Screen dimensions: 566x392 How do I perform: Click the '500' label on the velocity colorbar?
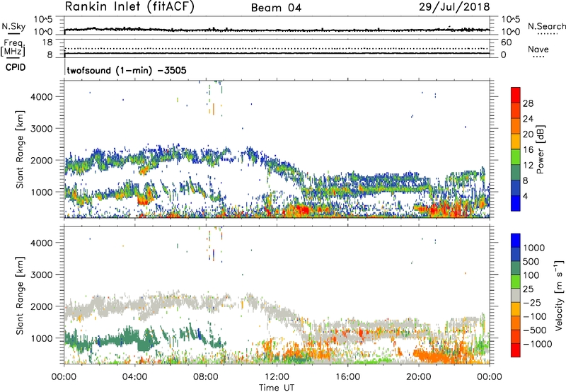pyautogui.click(x=531, y=262)
